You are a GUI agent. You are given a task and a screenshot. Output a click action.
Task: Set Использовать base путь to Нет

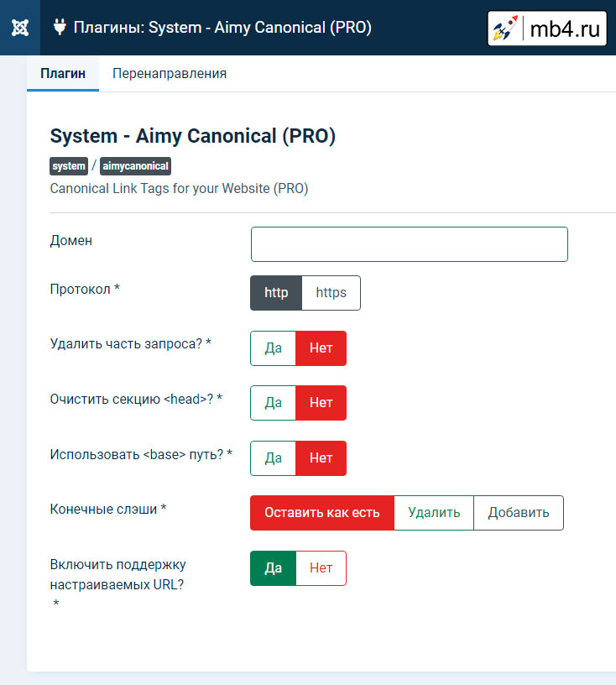point(321,458)
